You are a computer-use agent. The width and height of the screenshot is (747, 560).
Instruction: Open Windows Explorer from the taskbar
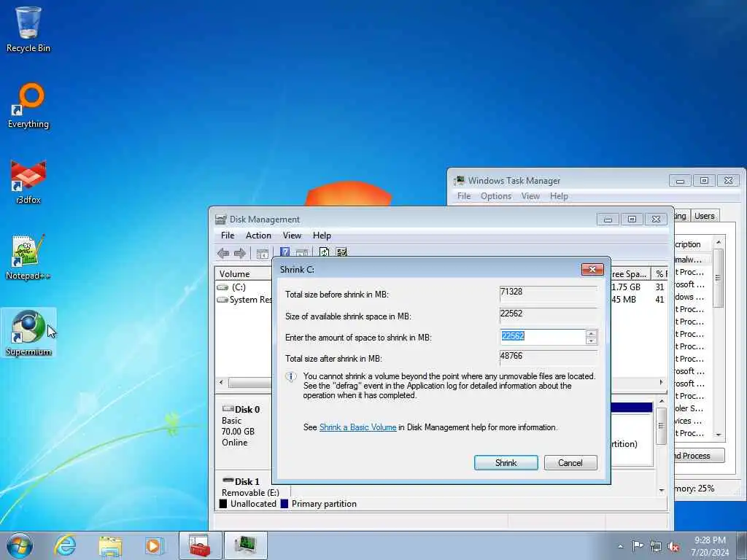110,545
